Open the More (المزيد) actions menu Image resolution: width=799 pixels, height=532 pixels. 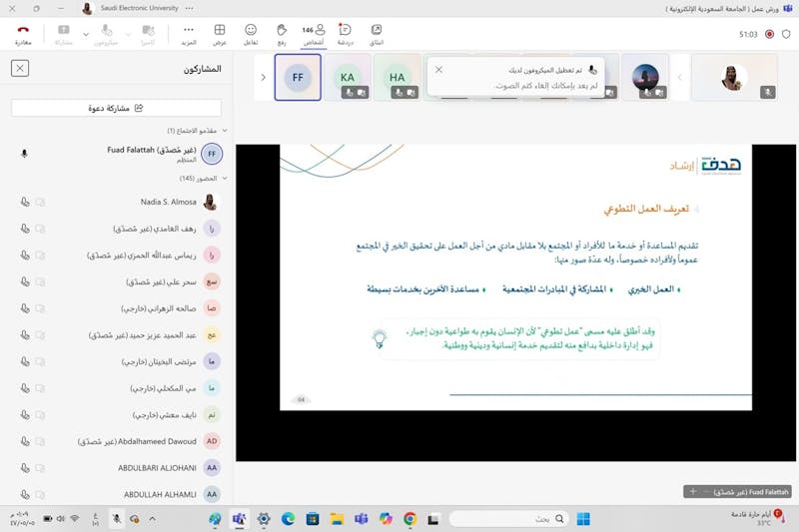[x=189, y=35]
